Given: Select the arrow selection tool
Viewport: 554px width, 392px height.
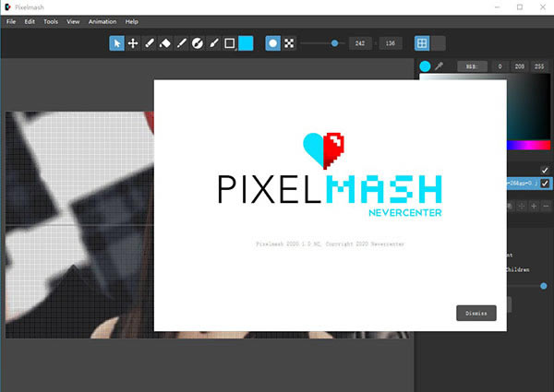Looking at the screenshot, I should coord(116,43).
